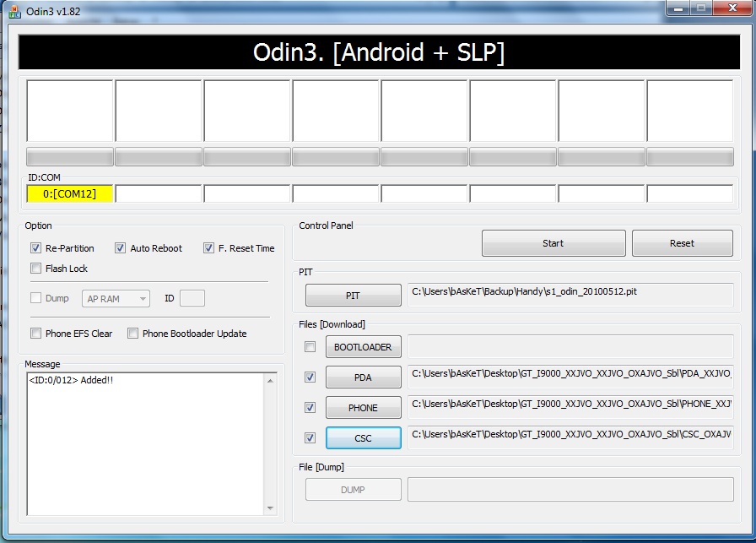The width and height of the screenshot is (756, 543).
Task: Click the BOOTLOADER file button
Action: (363, 347)
